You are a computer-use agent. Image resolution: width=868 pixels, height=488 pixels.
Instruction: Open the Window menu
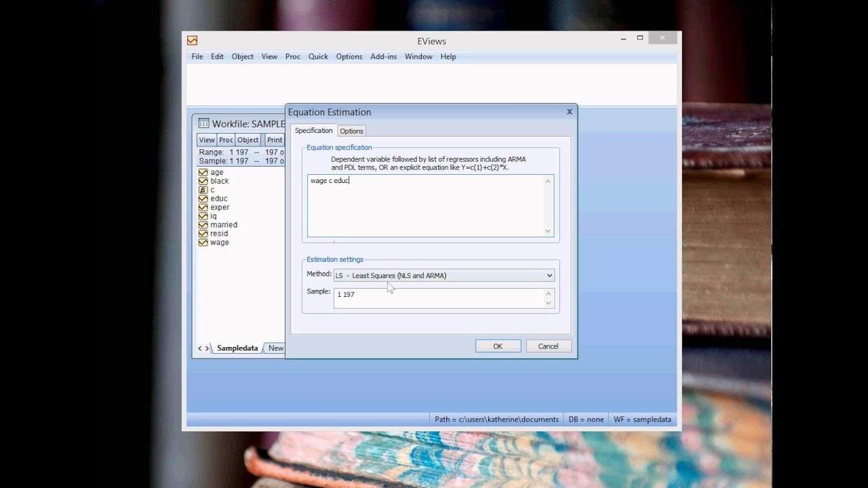[418, 57]
